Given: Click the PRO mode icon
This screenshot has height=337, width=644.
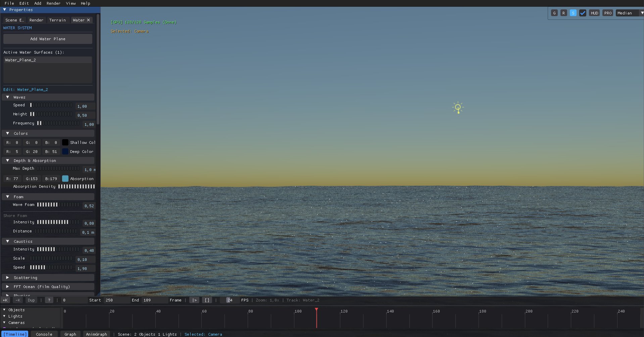Looking at the screenshot, I should [x=608, y=13].
